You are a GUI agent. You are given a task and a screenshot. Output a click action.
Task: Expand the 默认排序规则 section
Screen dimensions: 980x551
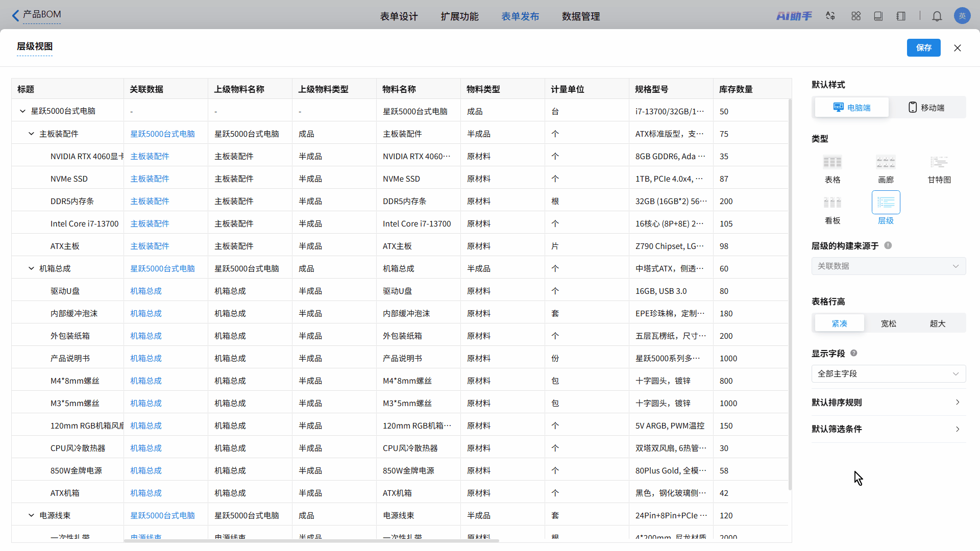[x=888, y=403]
